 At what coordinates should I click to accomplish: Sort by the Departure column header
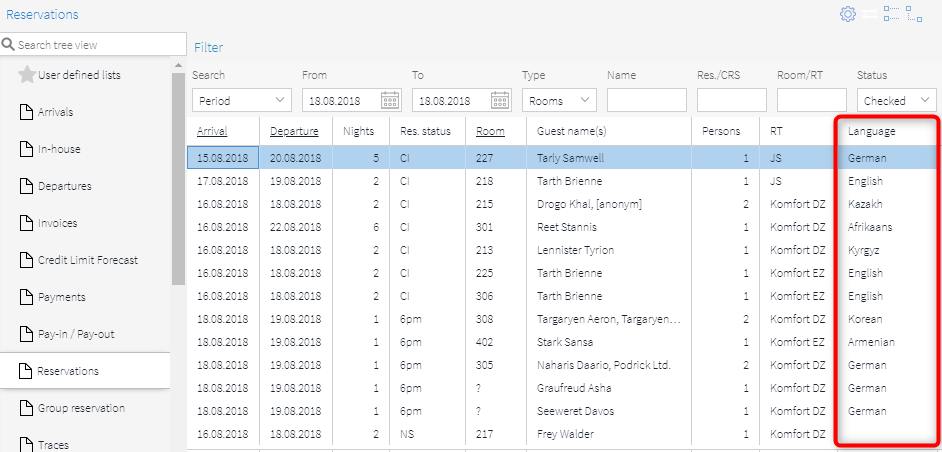coord(294,131)
